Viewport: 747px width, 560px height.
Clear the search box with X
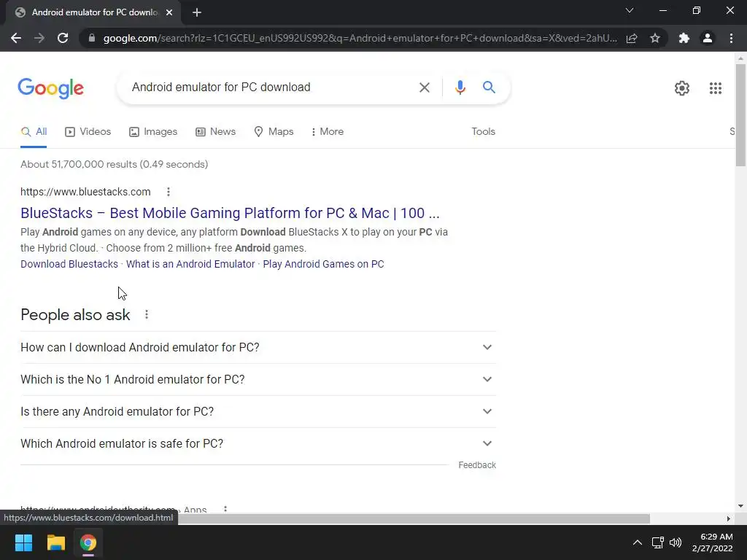(424, 87)
